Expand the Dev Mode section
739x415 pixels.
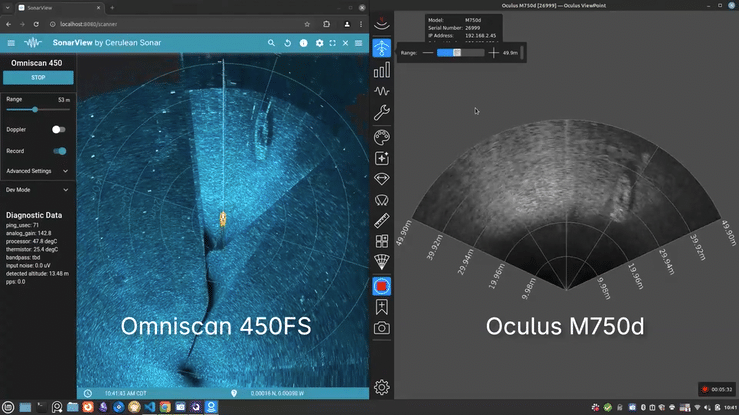pyautogui.click(x=36, y=189)
